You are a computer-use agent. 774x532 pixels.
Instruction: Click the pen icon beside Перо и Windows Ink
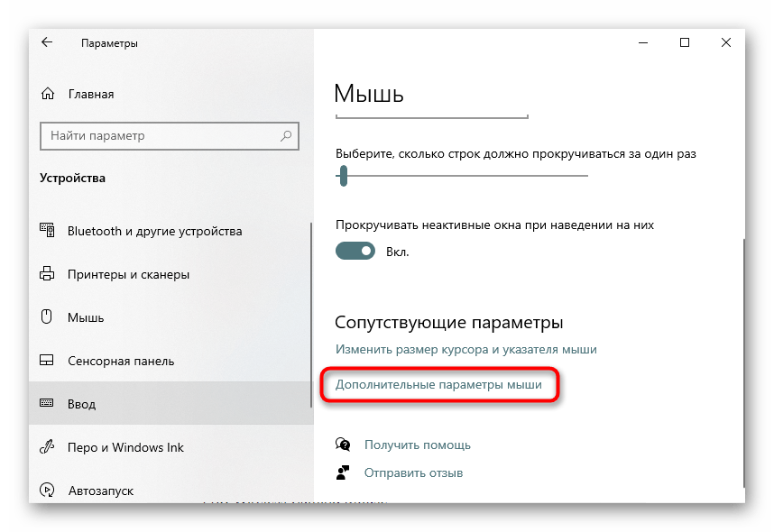pyautogui.click(x=47, y=446)
